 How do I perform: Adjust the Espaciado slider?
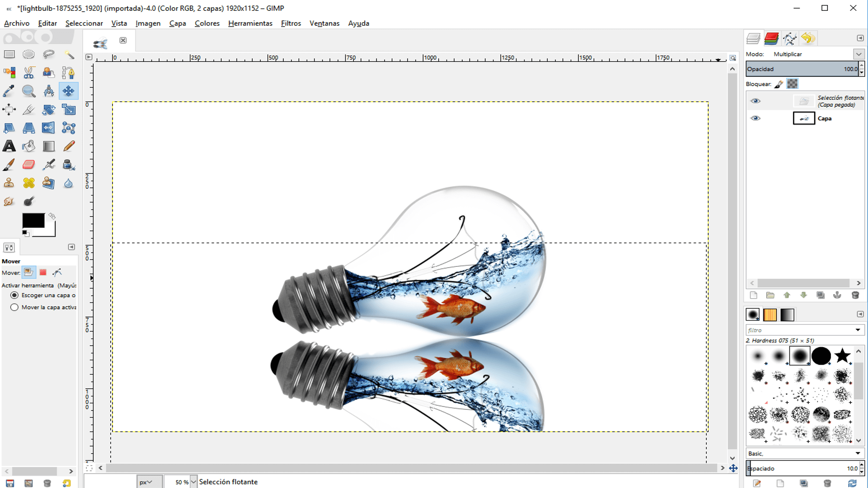coord(802,469)
